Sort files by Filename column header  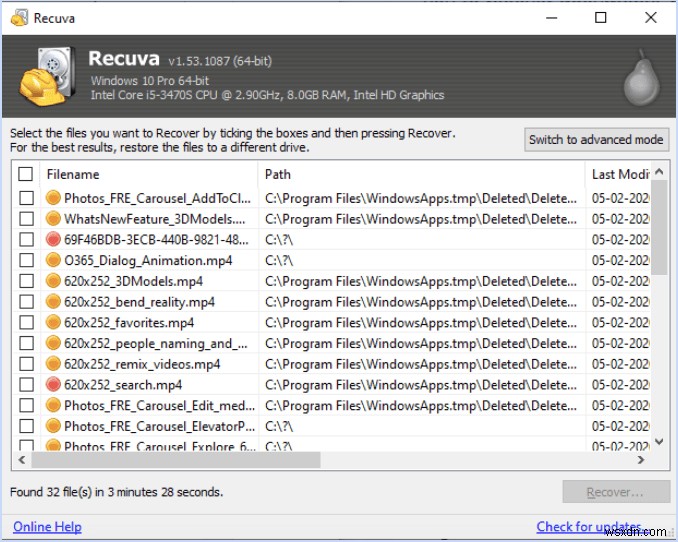(x=150, y=174)
